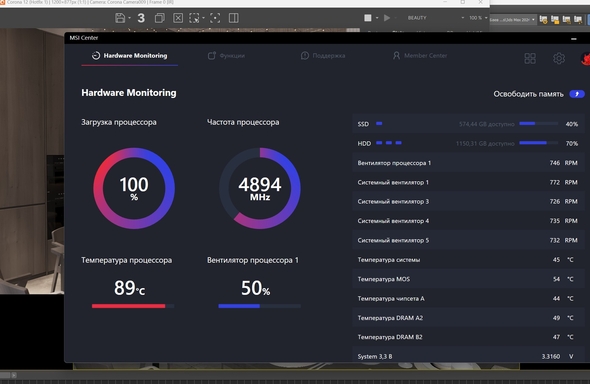Toggle the side-by-side comparison icon
590x384 pixels.
click(234, 18)
